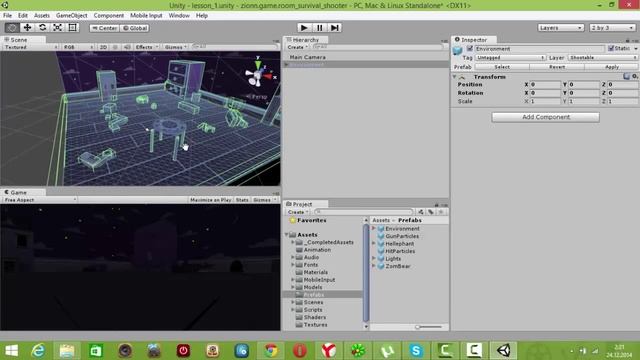
Task: Click prefab Select button
Action: pos(502,67)
